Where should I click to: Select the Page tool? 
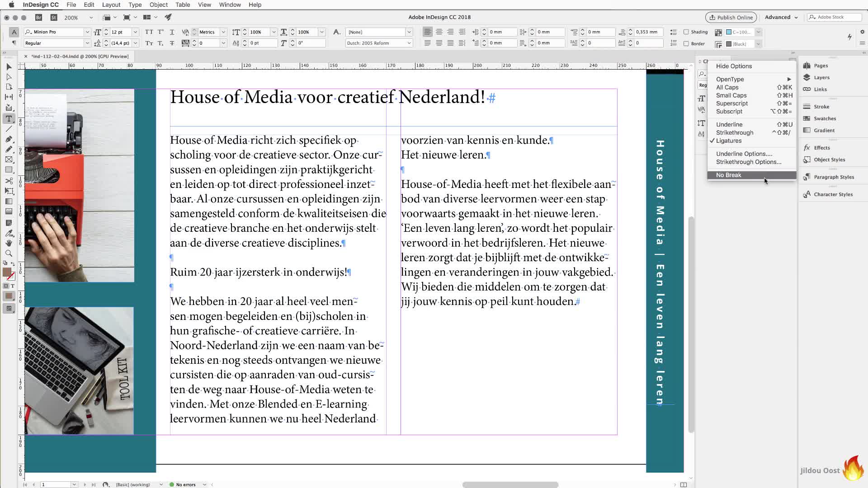9,87
